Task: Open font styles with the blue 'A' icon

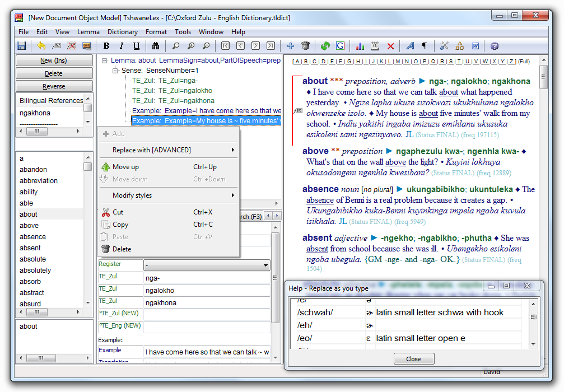Action: 410,46
